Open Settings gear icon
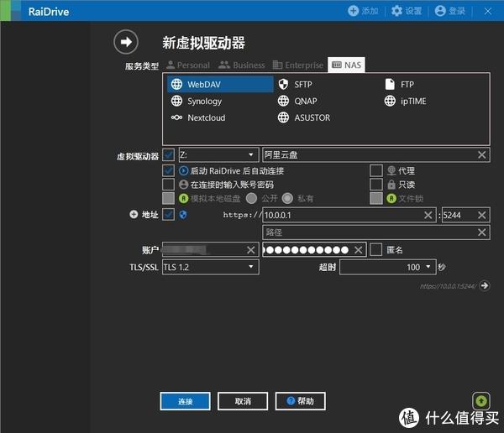Screen dimensions: 504x433 pos(396,11)
